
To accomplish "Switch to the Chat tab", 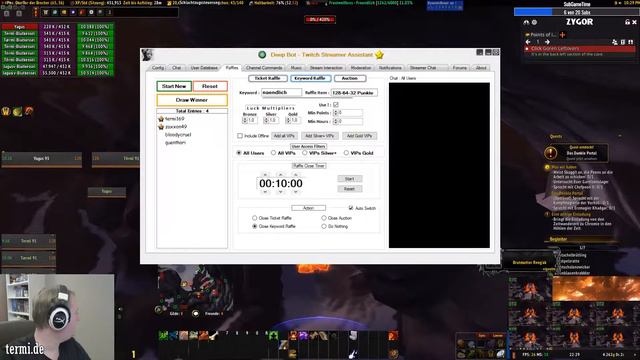I will [176, 68].
